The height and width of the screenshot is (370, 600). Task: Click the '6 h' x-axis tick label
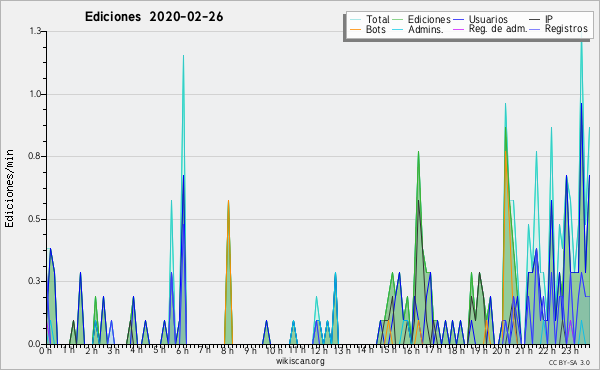tap(182, 351)
